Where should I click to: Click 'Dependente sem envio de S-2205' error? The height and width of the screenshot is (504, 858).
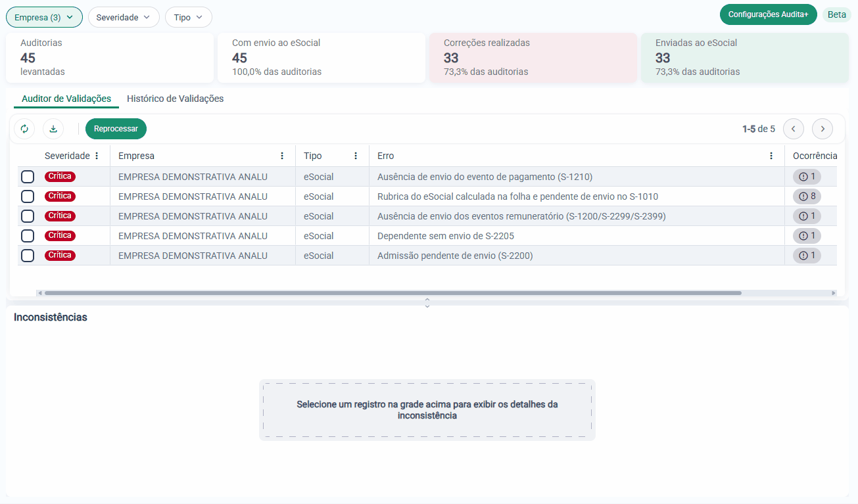pyautogui.click(x=446, y=236)
